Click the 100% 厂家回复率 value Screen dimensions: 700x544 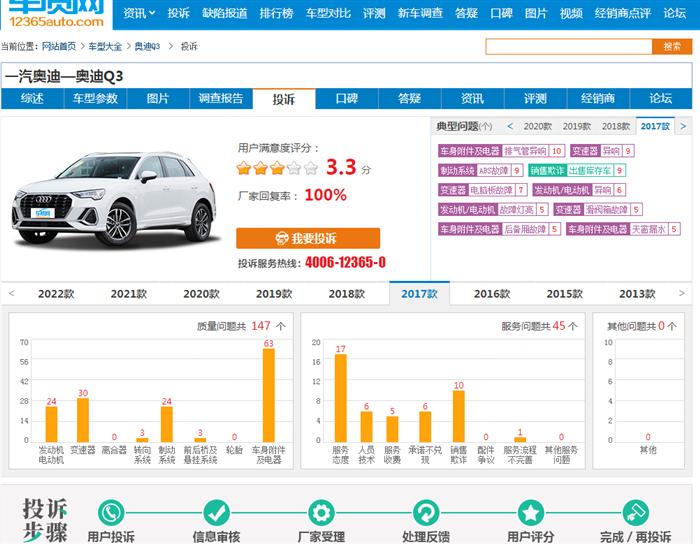point(325,195)
